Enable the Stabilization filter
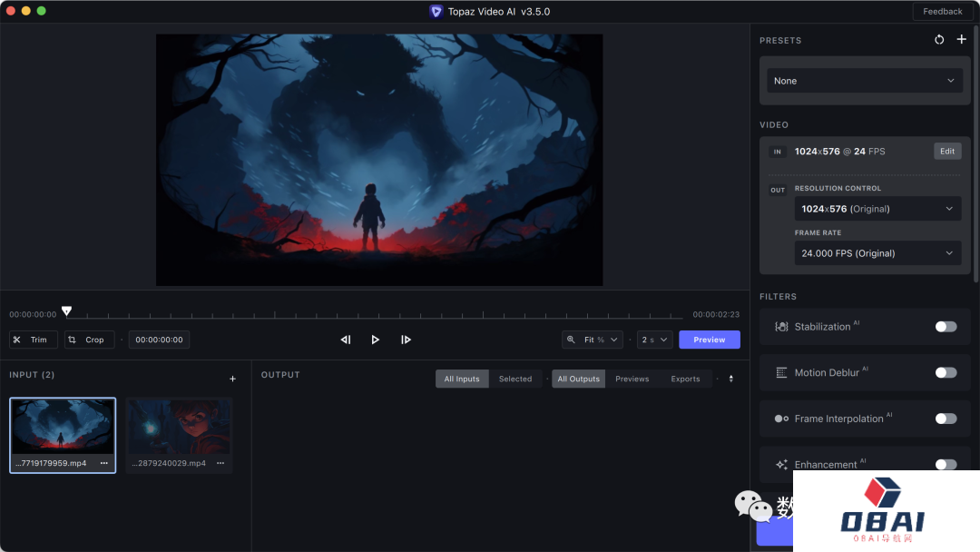 [946, 327]
